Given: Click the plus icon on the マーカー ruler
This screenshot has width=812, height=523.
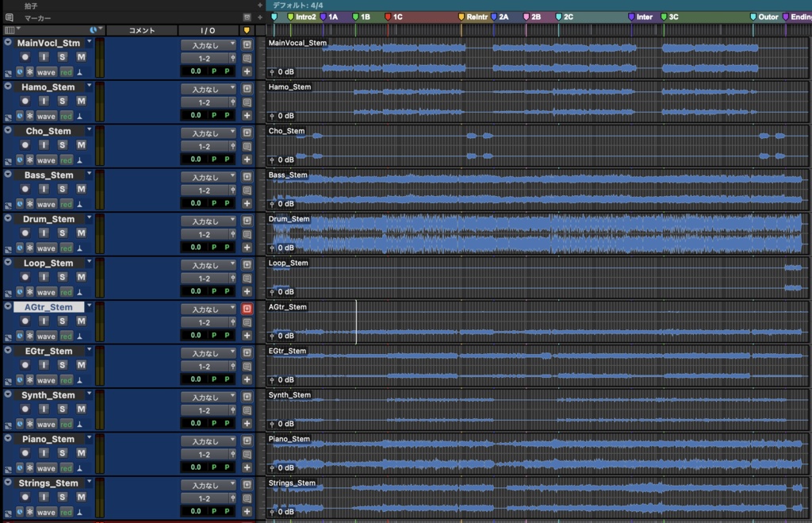Looking at the screenshot, I should pyautogui.click(x=260, y=17).
